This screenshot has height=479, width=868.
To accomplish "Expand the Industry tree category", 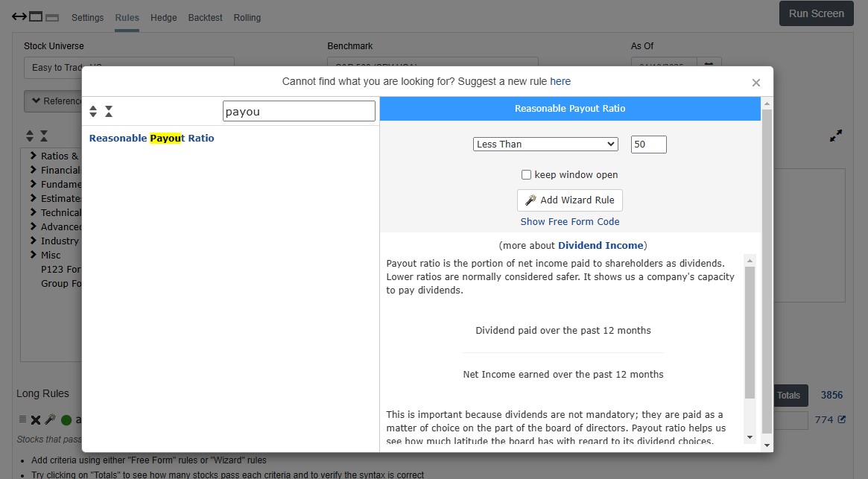I will click(x=34, y=241).
